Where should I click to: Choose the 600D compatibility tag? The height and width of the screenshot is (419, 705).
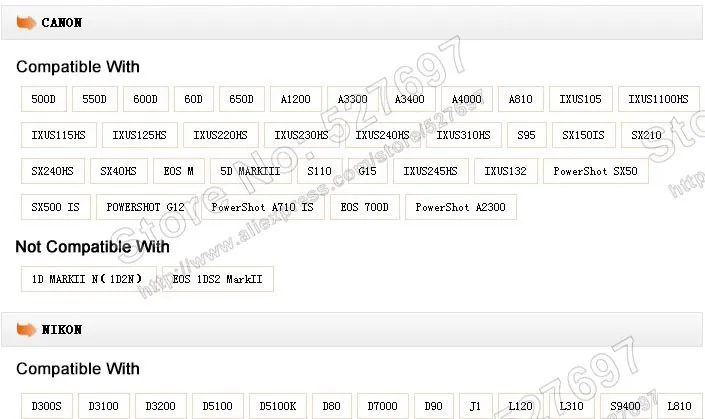(x=146, y=99)
